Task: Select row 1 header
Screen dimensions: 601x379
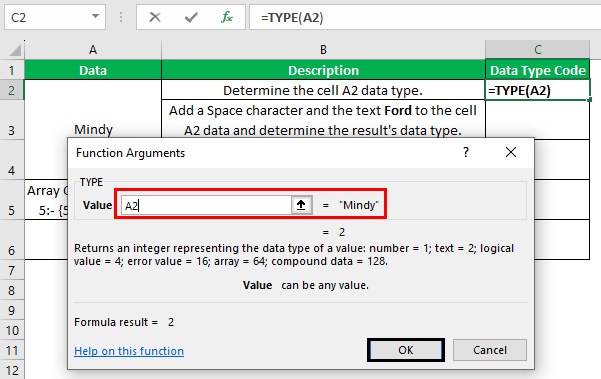Action: click(12, 70)
